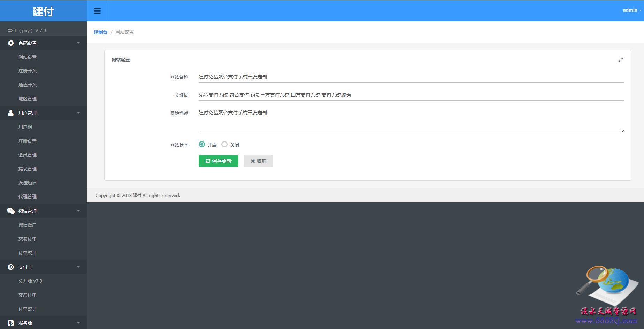Viewport: 644px width, 329px height.
Task: Click the 服务版 icon in sidebar
Action: [11, 323]
